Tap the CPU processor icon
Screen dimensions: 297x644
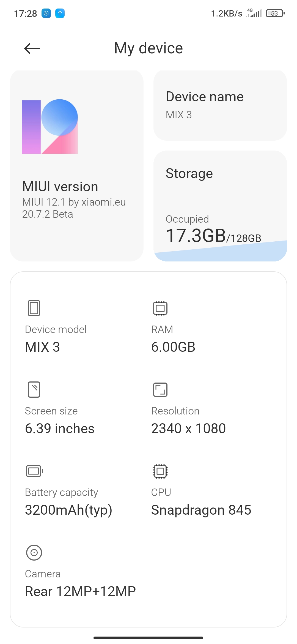coord(160,471)
